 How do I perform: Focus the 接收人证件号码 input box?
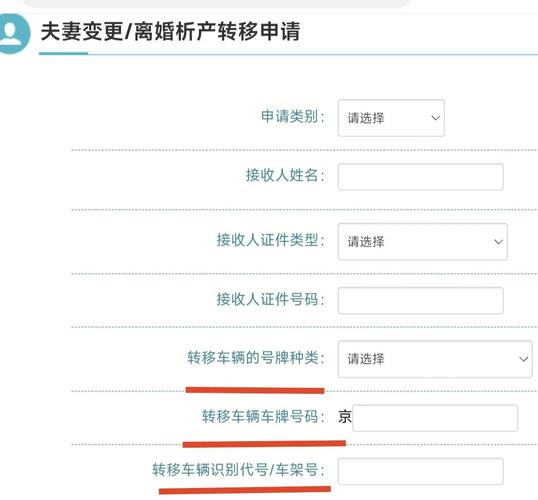[420, 301]
